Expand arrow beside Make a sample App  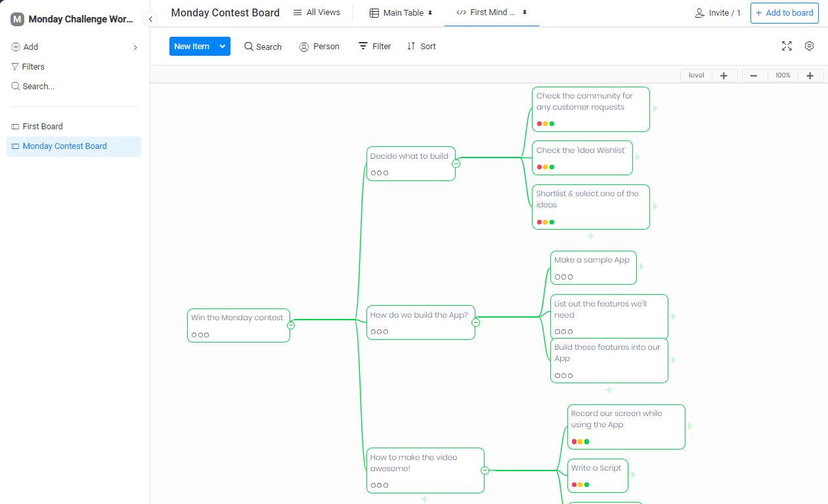(642, 266)
